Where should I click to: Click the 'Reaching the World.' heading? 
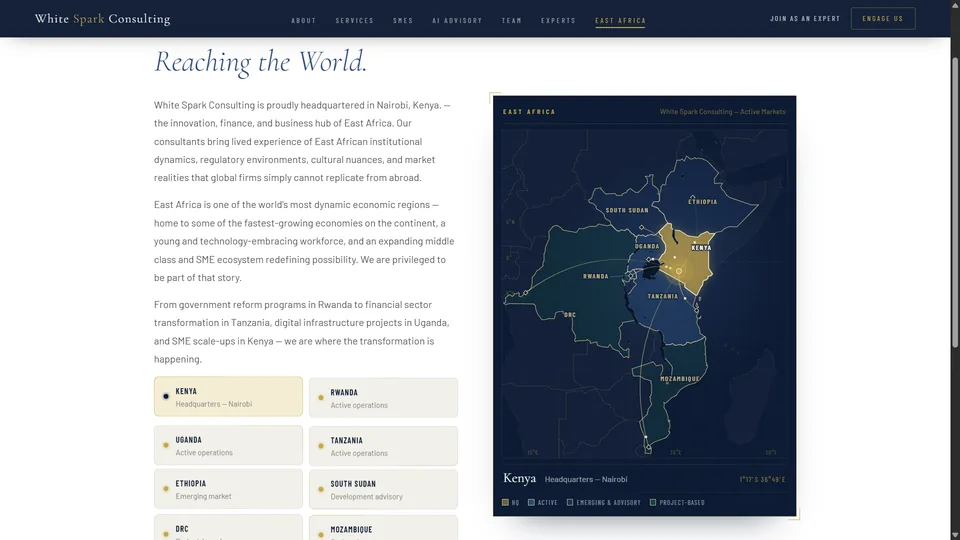click(x=261, y=62)
